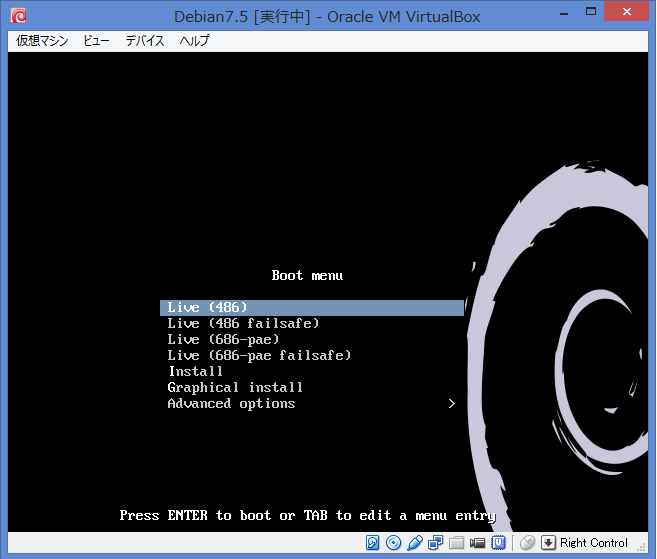Select the Graphical install boot entry
The image size is (657, 559).
click(x=312, y=387)
